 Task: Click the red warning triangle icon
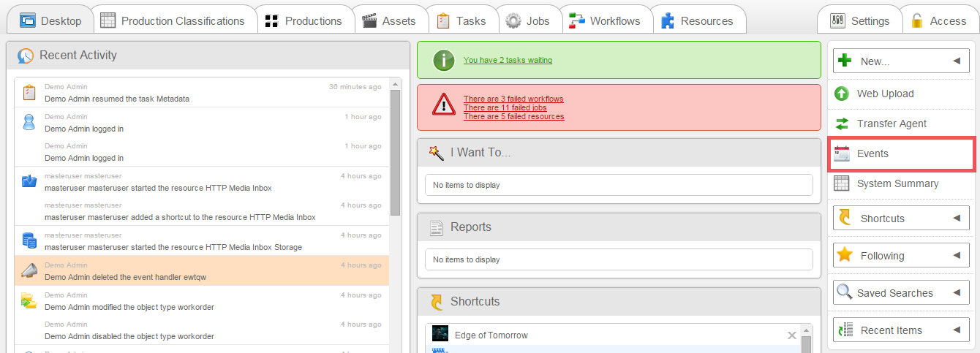(x=443, y=106)
